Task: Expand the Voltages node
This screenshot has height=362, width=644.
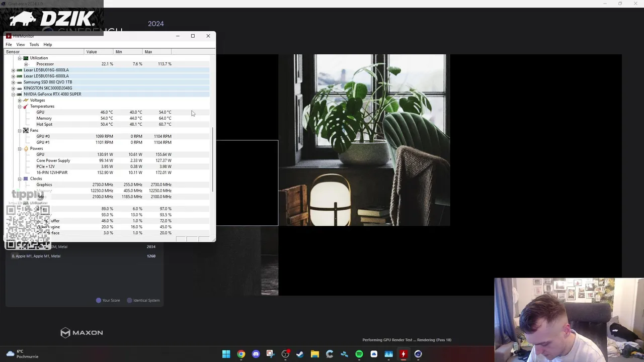Action: [x=20, y=100]
